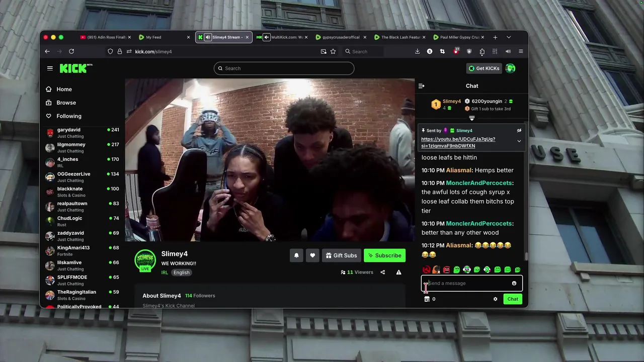Image resolution: width=644 pixels, height=362 pixels.
Task: Open the emoji picker in message box
Action: click(514, 283)
